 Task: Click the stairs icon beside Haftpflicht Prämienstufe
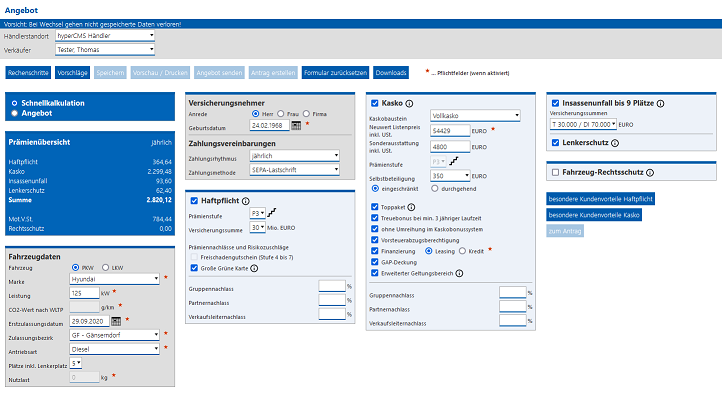272,213
